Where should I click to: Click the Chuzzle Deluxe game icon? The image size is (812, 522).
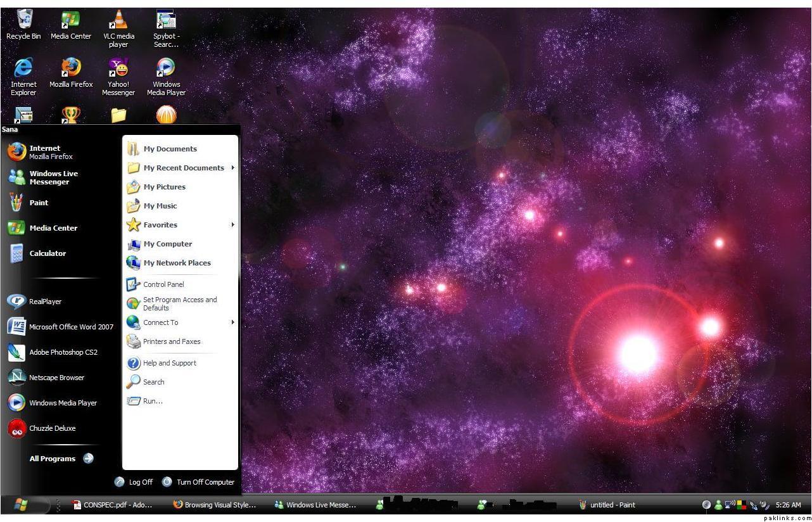pos(16,428)
